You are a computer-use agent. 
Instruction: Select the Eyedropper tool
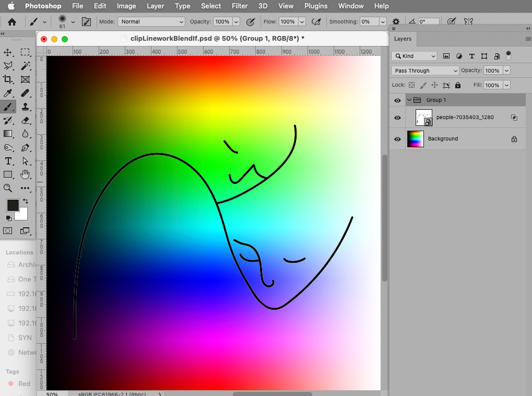[x=8, y=93]
